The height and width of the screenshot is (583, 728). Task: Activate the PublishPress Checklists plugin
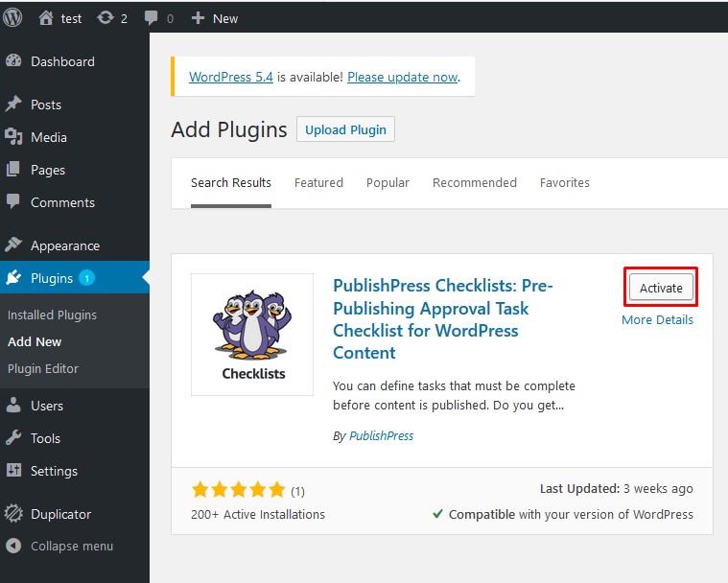[661, 288]
